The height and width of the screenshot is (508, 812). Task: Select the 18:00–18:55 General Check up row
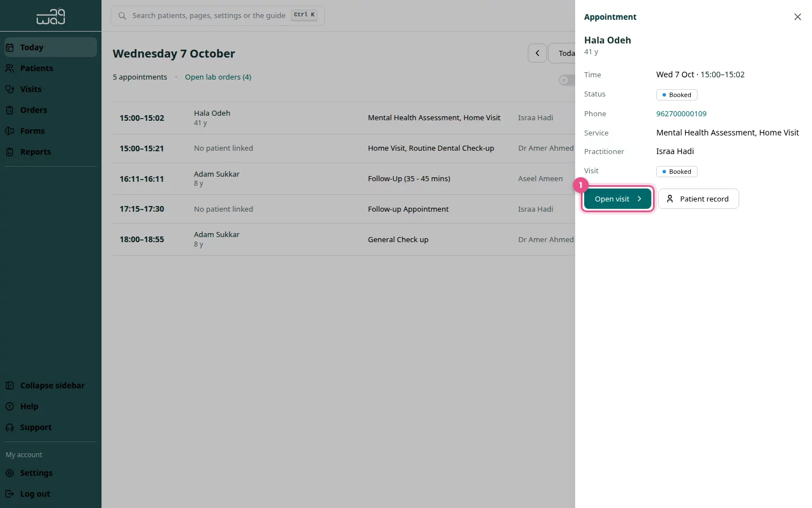point(344,239)
